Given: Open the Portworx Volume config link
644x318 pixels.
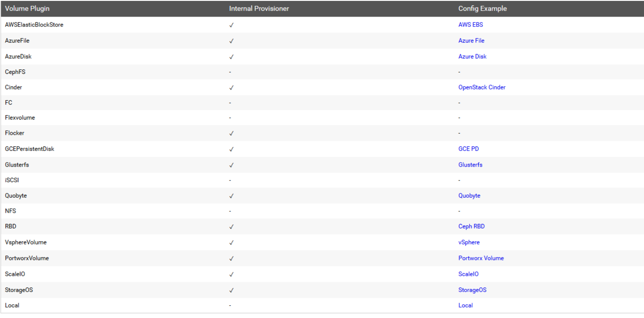Looking at the screenshot, I should pyautogui.click(x=481, y=258).
